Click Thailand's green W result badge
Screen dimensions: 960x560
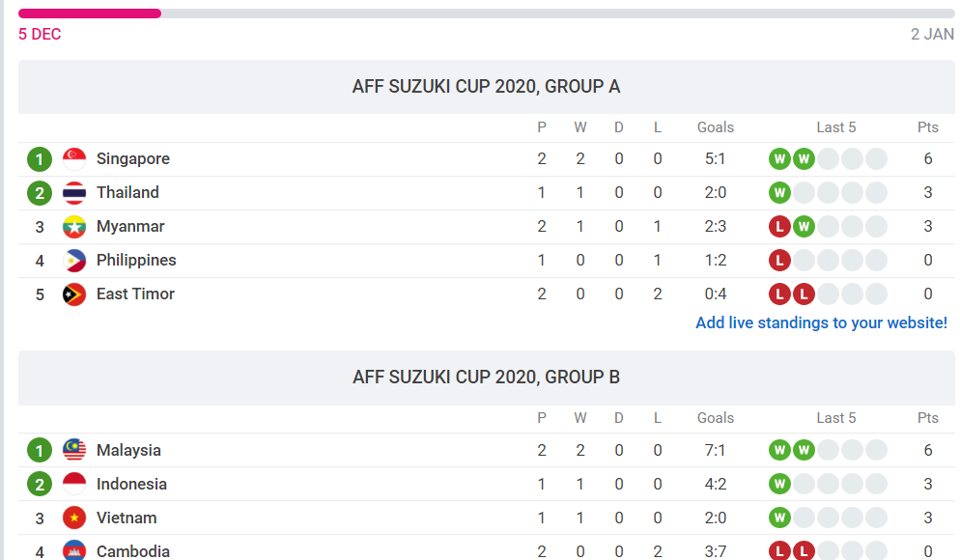[x=779, y=193]
